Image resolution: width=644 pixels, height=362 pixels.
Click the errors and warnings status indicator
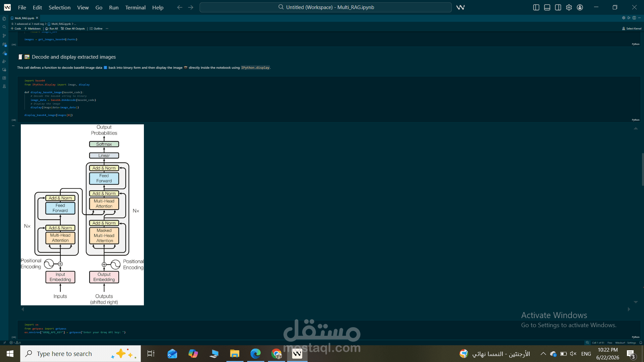tap(15, 343)
